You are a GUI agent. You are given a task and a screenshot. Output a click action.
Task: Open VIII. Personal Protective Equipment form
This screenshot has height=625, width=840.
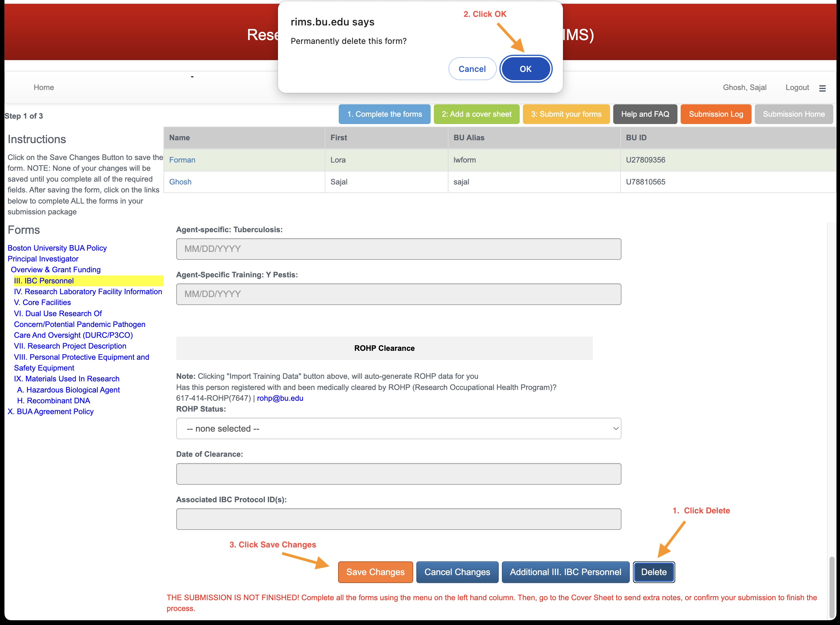81,363
